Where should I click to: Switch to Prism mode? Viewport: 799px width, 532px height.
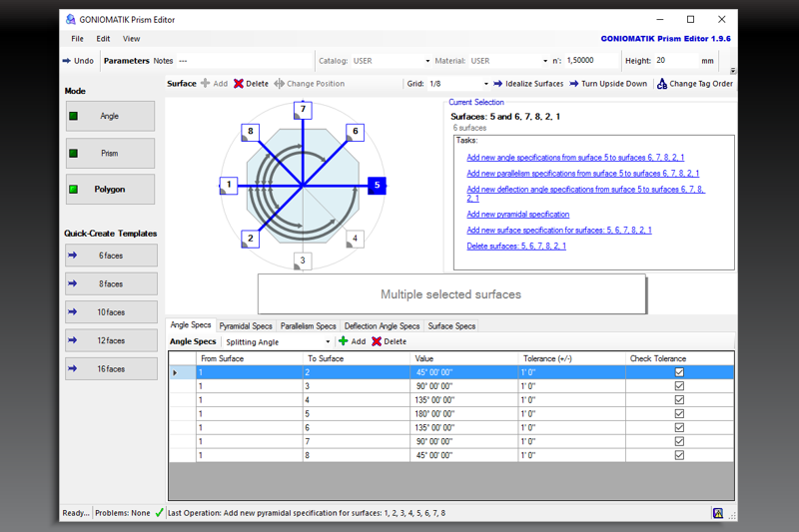[110, 154]
